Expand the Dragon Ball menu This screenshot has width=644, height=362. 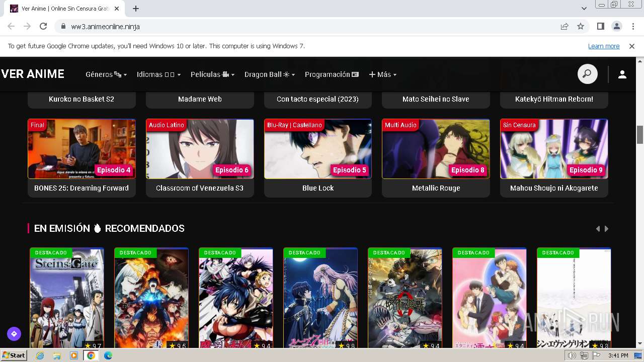pos(270,74)
